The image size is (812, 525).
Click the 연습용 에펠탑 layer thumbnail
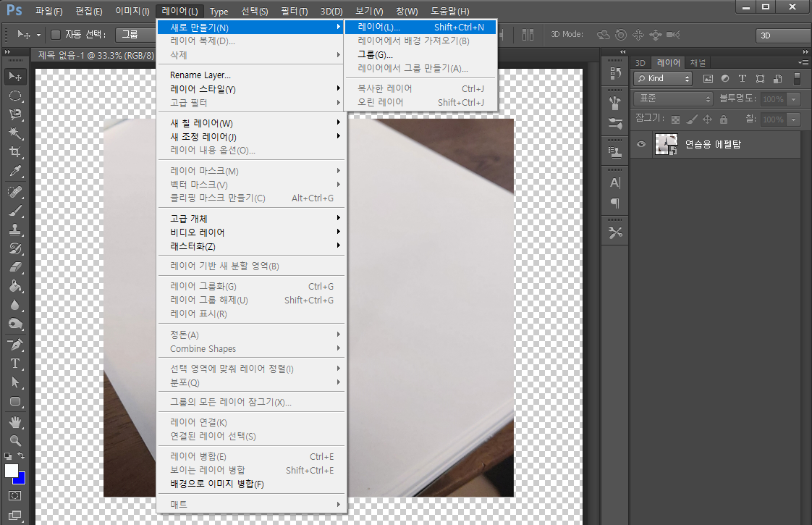[x=666, y=144]
